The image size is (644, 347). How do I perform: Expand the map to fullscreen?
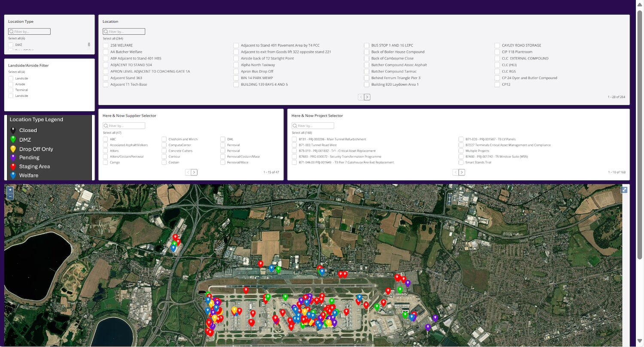[x=624, y=190]
